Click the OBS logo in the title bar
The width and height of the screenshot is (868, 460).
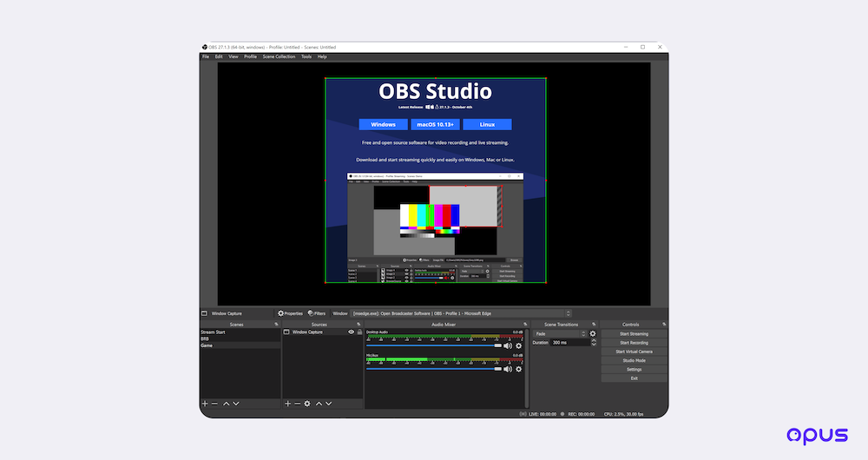[x=205, y=47]
